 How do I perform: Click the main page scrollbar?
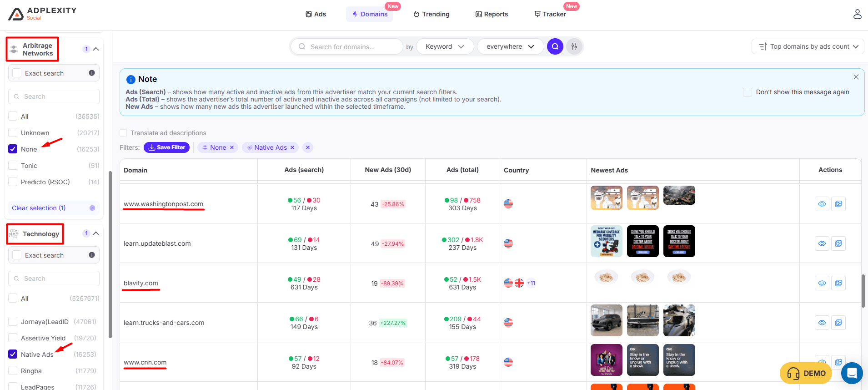(863, 291)
